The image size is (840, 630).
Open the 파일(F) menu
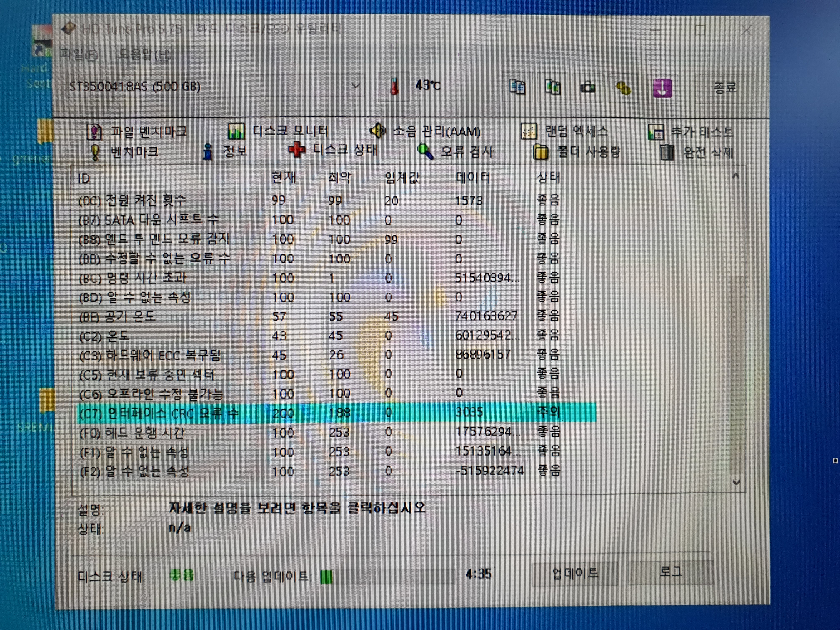[79, 55]
